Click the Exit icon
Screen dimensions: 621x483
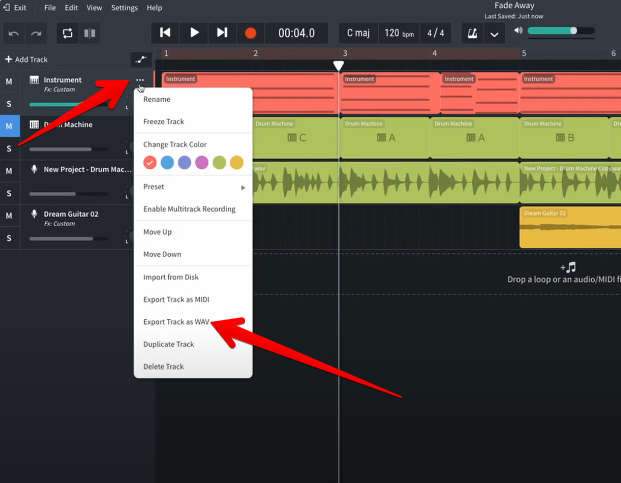[x=7, y=8]
